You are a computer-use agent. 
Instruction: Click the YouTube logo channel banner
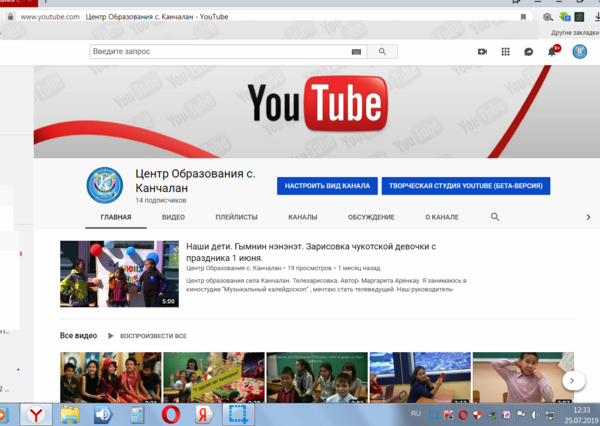317,111
